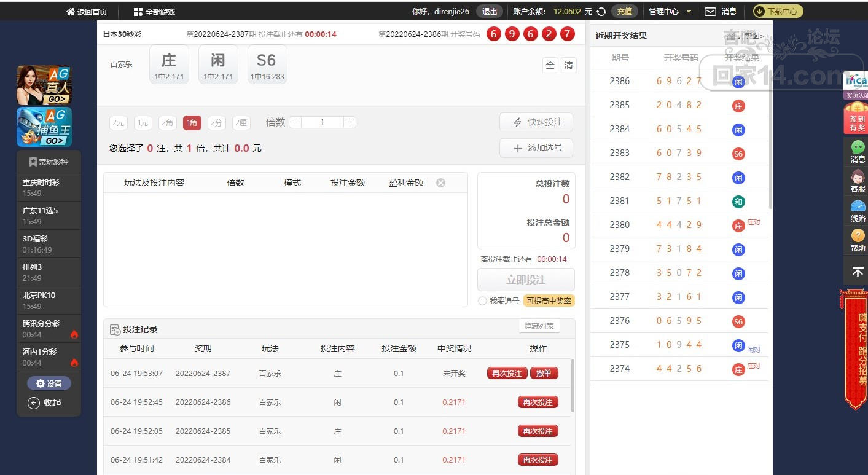Click the refresh balance icon
Image resolution: width=868 pixels, height=475 pixels.
[x=601, y=12]
